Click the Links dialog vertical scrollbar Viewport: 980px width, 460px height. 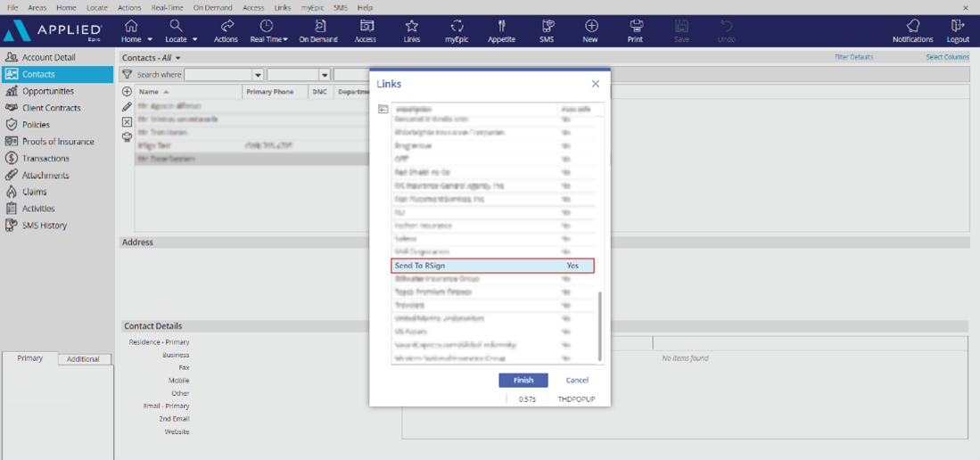point(601,325)
